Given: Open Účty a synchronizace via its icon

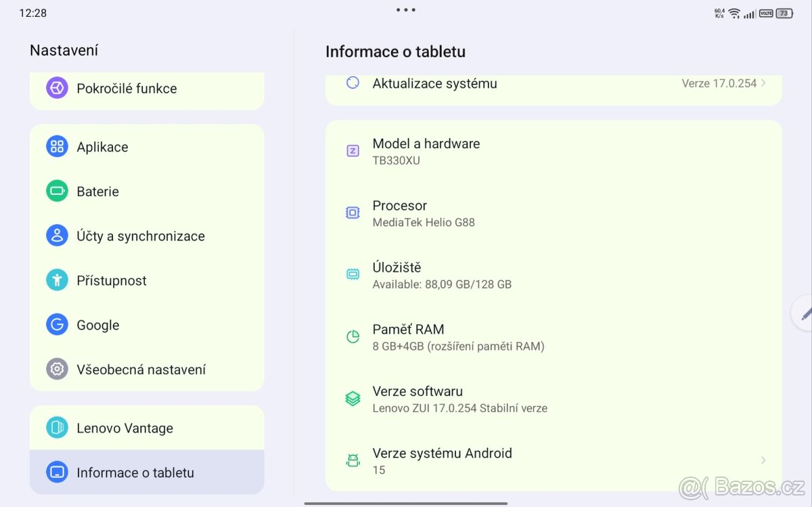Looking at the screenshot, I should pos(57,236).
